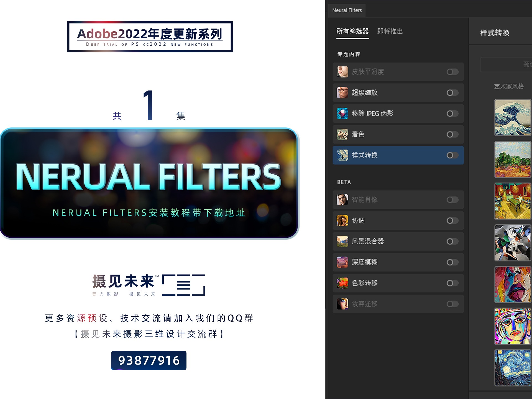
Task: Enable the 色彩转移 toggle
Action: click(452, 283)
